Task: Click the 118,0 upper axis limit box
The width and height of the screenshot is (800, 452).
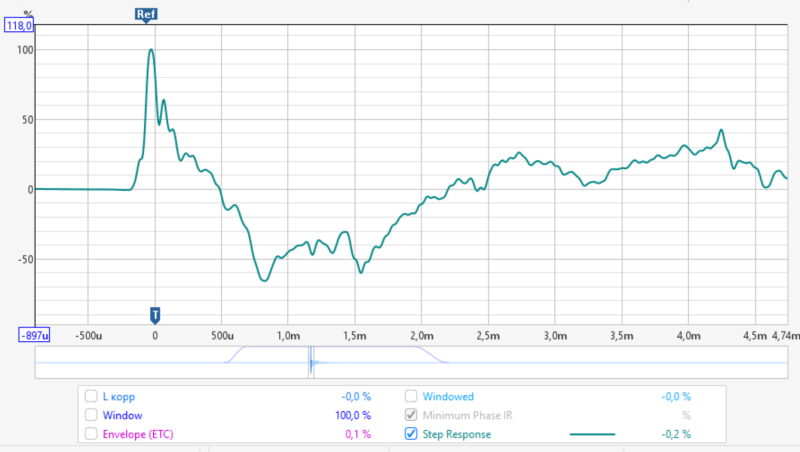Action: 20,26
